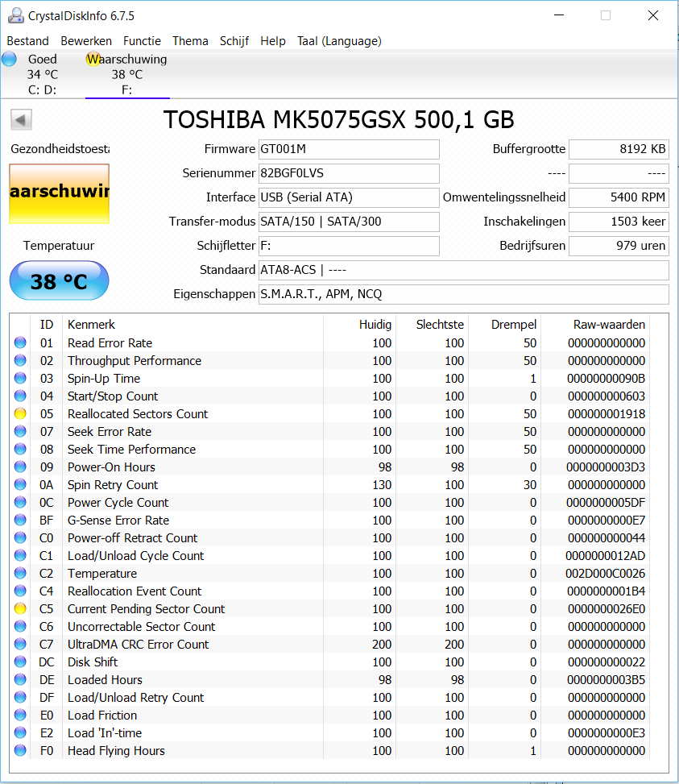Viewport: 679px width, 784px height.
Task: Select the blue Goed status orb for C: D:
Action: coord(10,59)
